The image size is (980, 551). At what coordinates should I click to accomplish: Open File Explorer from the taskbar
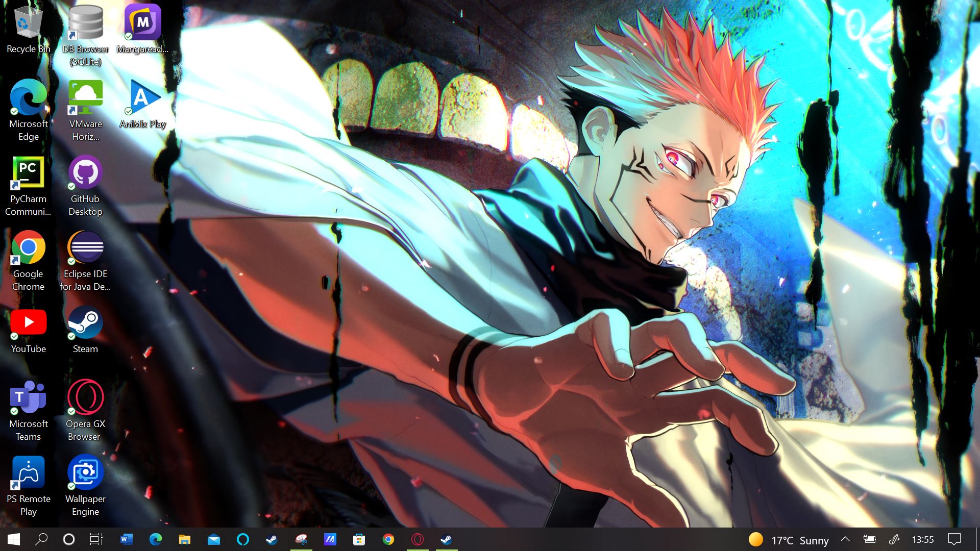point(184,539)
